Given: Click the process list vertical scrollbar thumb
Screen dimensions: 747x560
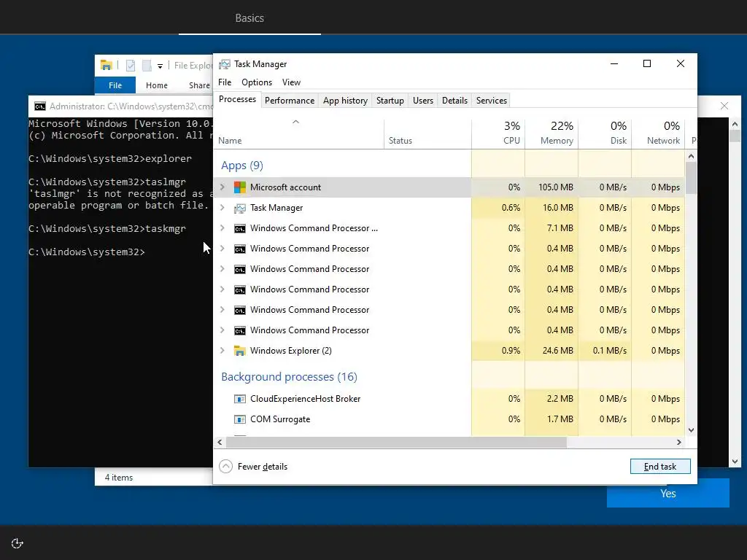Looking at the screenshot, I should coord(691,178).
